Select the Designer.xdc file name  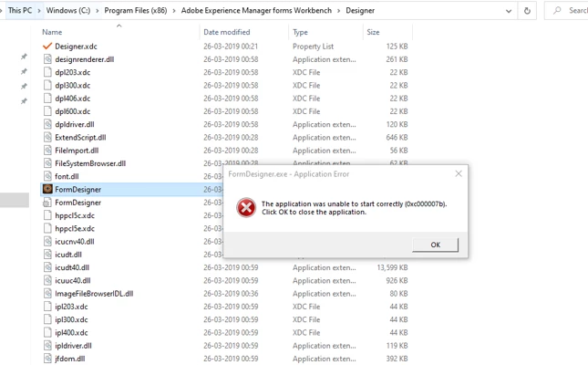[76, 47]
